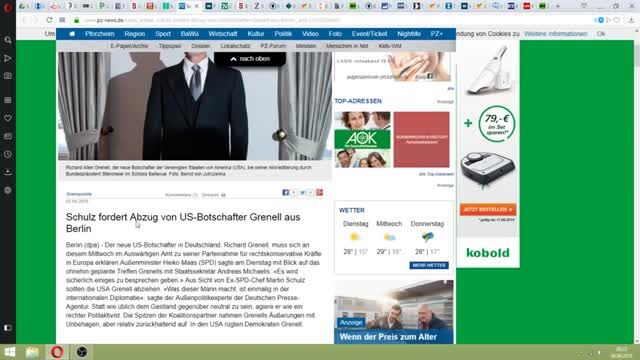The height and width of the screenshot is (360, 640).
Task: Open the Foto section
Action: (335, 34)
